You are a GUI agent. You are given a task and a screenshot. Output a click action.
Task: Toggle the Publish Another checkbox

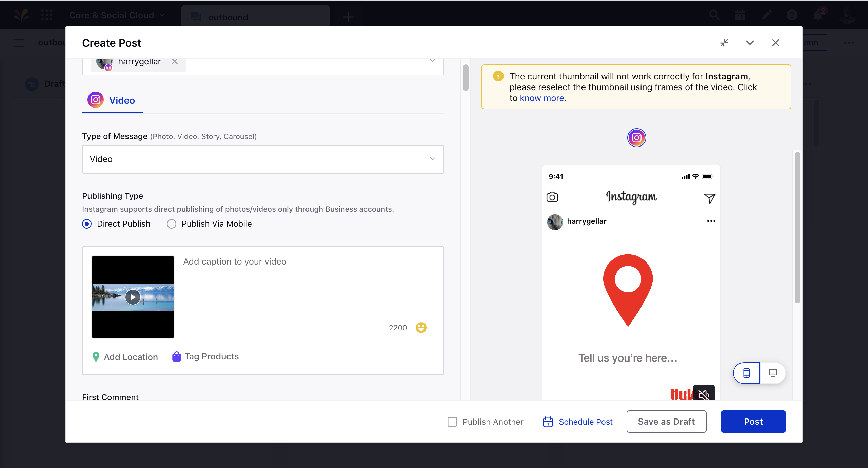point(452,421)
